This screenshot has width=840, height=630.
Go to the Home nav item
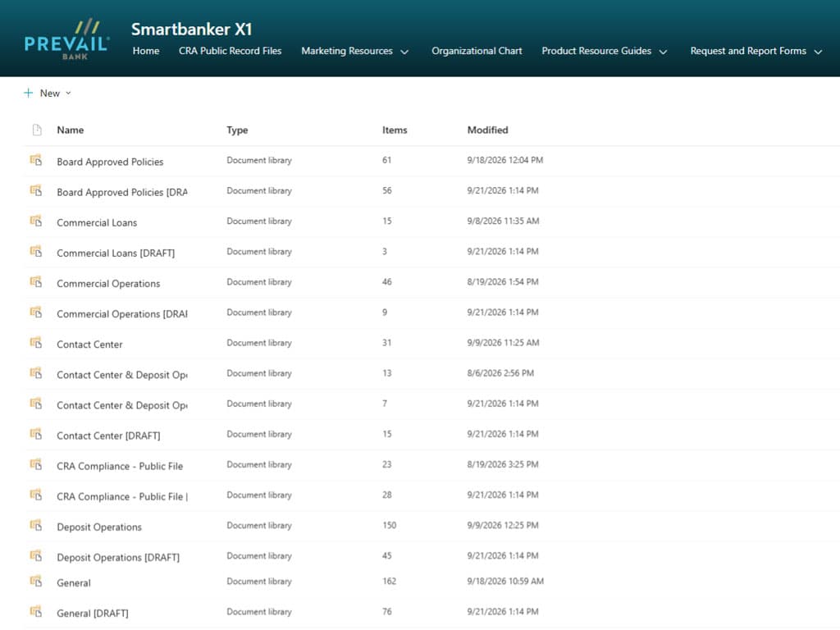(146, 51)
